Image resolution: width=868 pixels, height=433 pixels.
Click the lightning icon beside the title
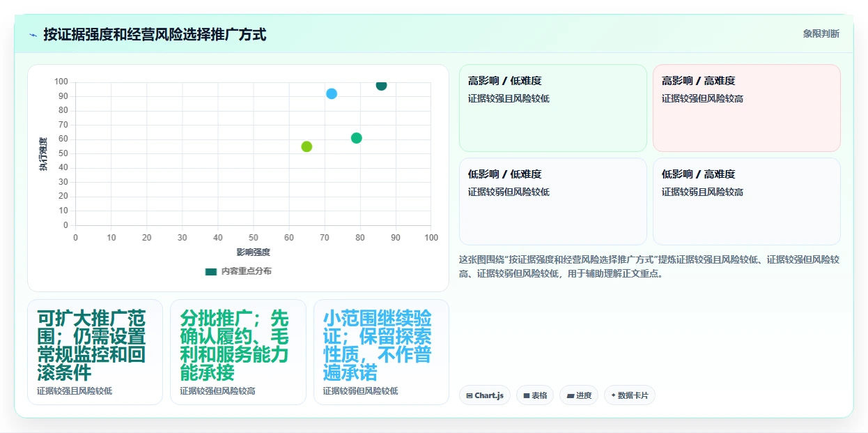tap(33, 35)
